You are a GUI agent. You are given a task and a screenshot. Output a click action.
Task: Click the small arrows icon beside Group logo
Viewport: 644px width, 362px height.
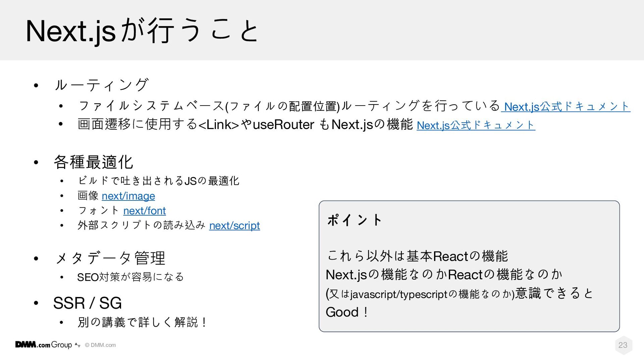[77, 345]
